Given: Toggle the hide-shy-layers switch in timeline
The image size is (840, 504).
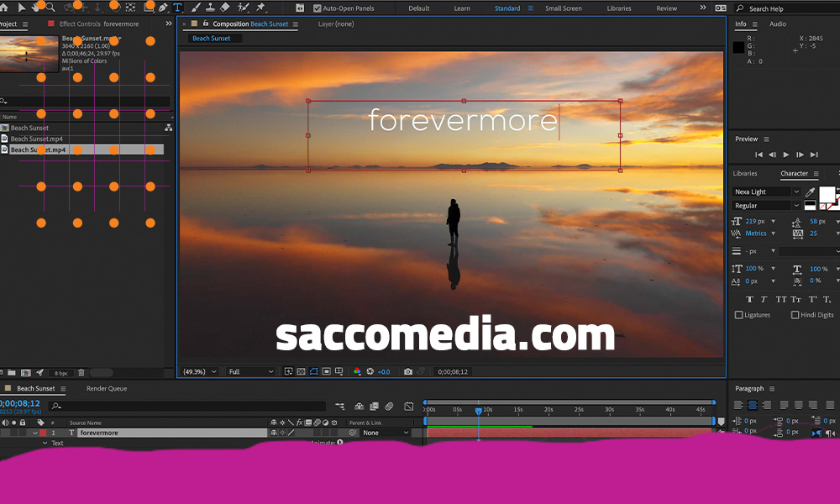Looking at the screenshot, I should (360, 407).
